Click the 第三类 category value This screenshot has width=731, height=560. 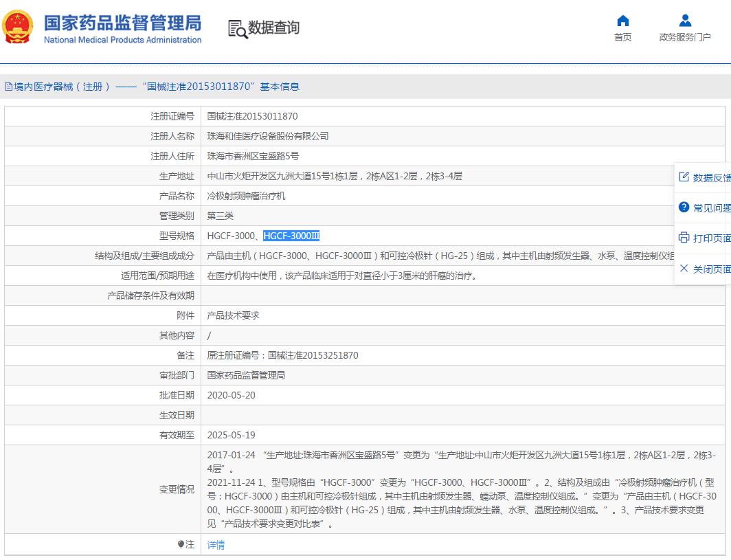220,216
